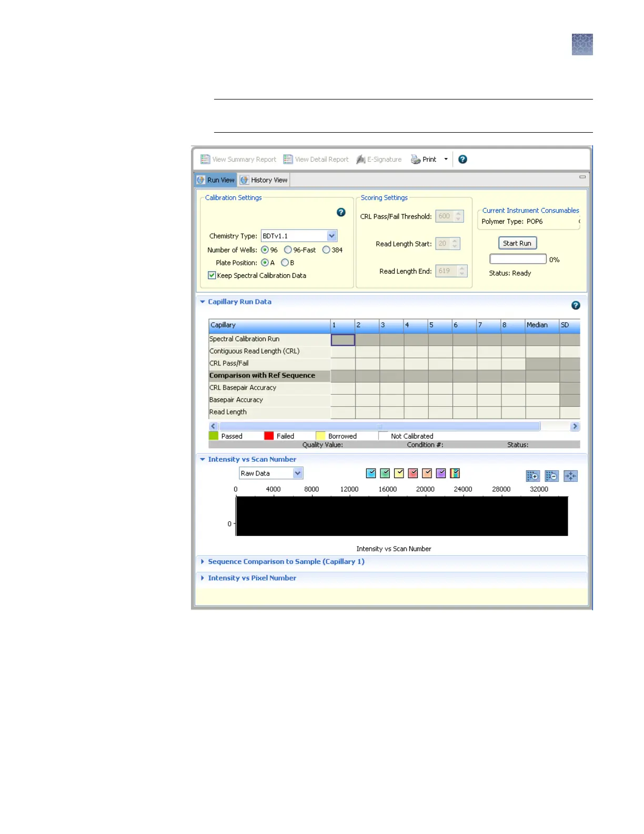Switch to the History View tab
Screen dimensions: 644x834
pyautogui.click(x=264, y=180)
